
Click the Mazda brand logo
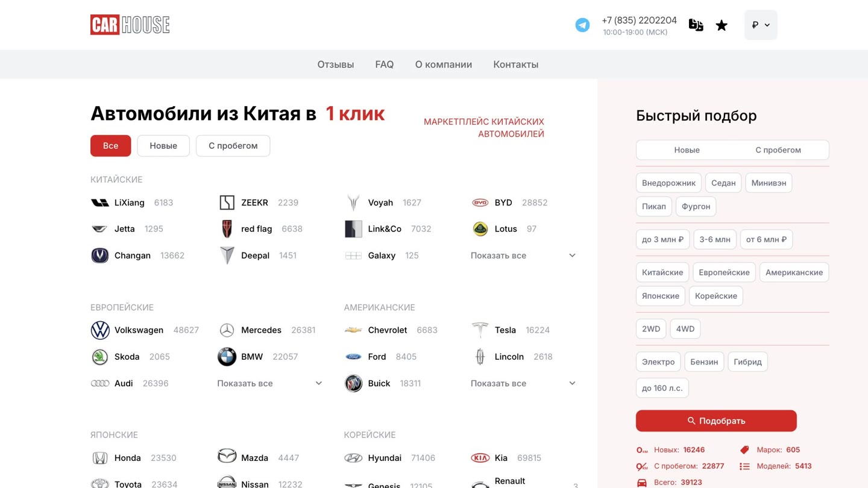click(227, 456)
